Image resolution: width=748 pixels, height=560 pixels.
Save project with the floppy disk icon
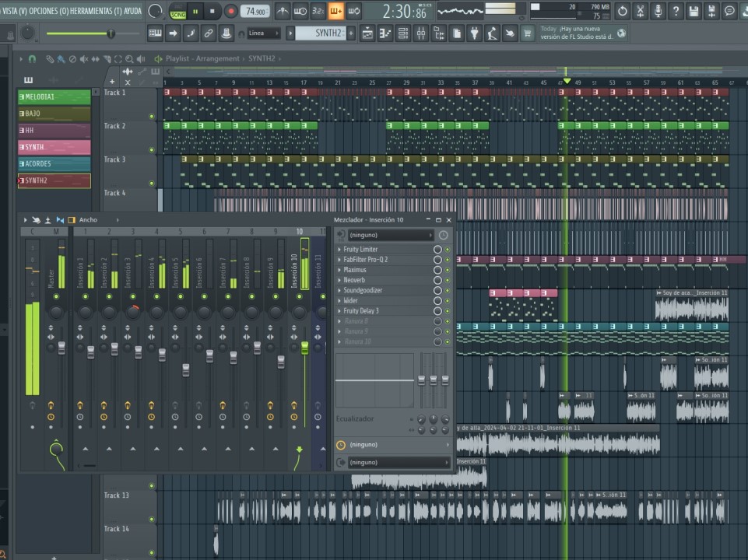coord(694,11)
